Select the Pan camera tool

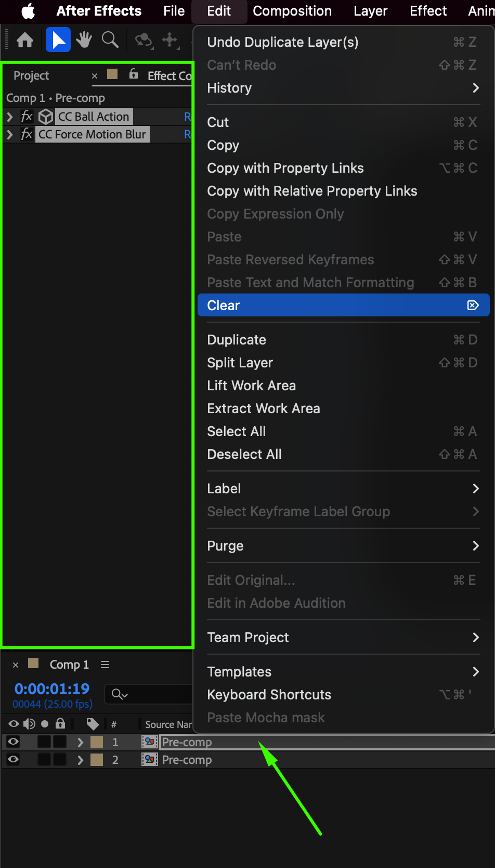click(x=170, y=40)
